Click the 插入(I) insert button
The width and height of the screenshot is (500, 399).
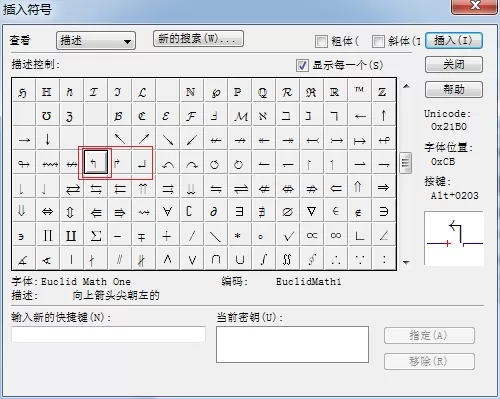coord(454,41)
